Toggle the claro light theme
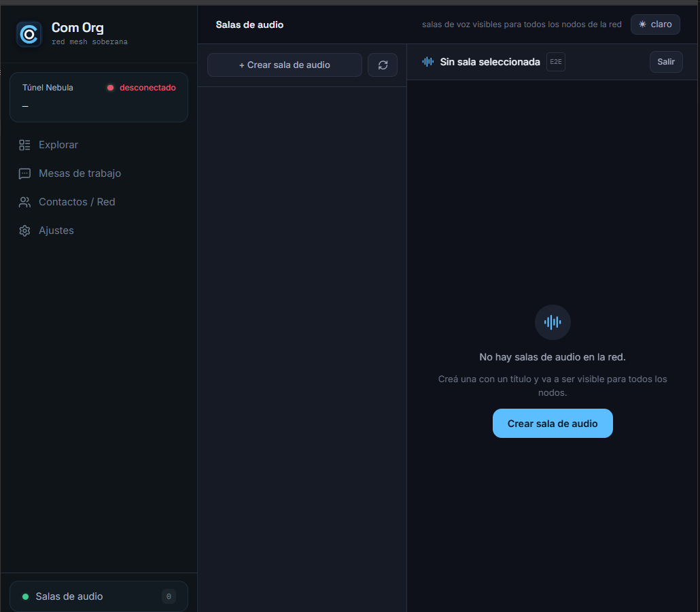This screenshot has height=612, width=700. 655,24
